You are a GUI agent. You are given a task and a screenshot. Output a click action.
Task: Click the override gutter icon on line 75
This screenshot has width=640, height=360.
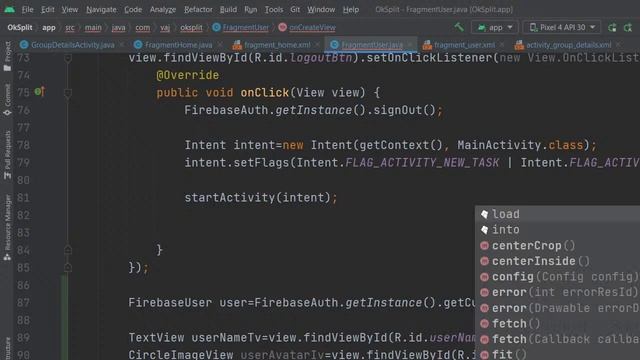(39, 92)
